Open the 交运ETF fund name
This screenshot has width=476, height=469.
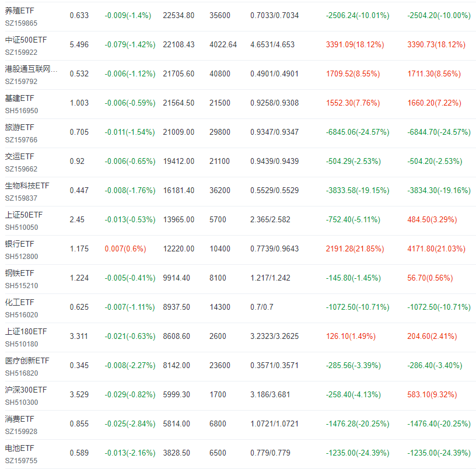[x=19, y=156]
